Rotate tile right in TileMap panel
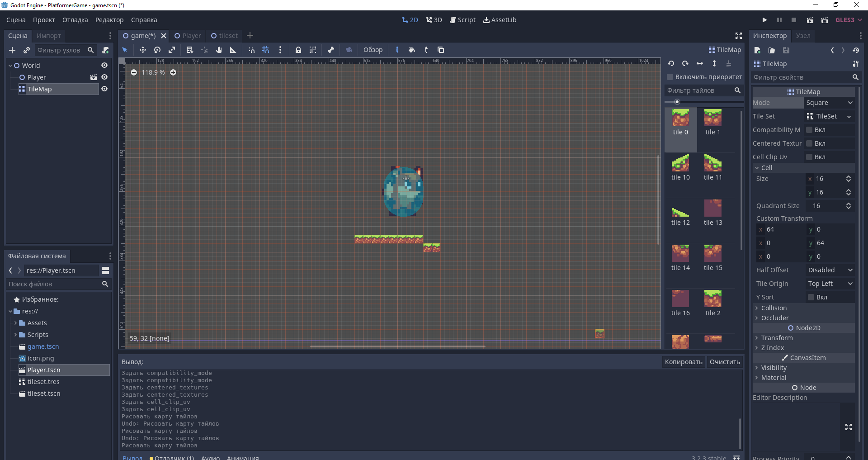Screen dimensions: 868x460 click(x=685, y=63)
